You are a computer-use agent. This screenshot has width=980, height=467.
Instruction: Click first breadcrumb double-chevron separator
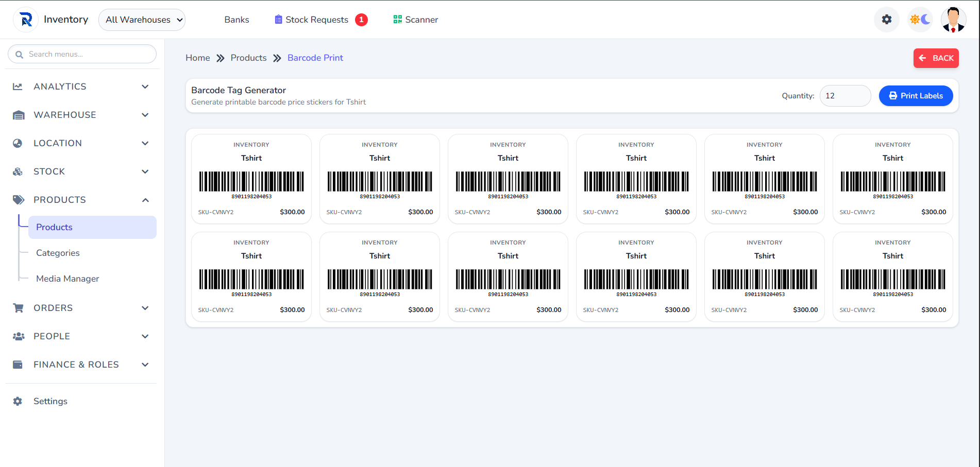point(221,58)
